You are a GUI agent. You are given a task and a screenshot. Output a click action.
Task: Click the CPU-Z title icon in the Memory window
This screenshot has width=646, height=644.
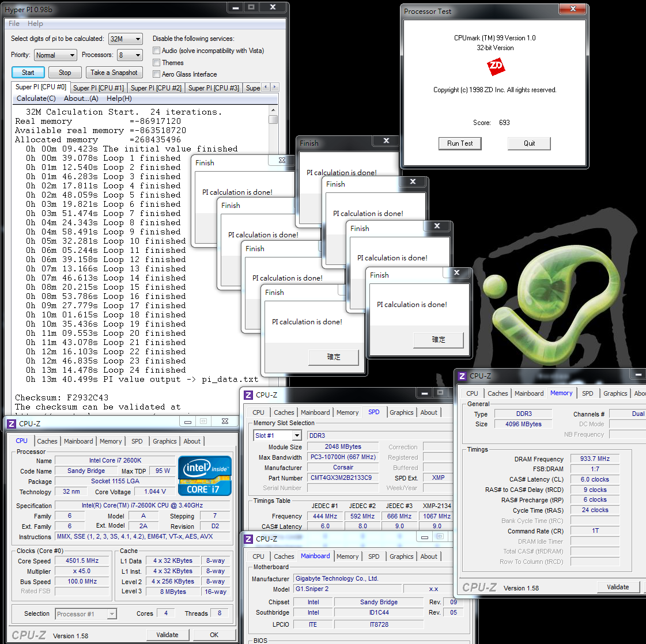462,376
